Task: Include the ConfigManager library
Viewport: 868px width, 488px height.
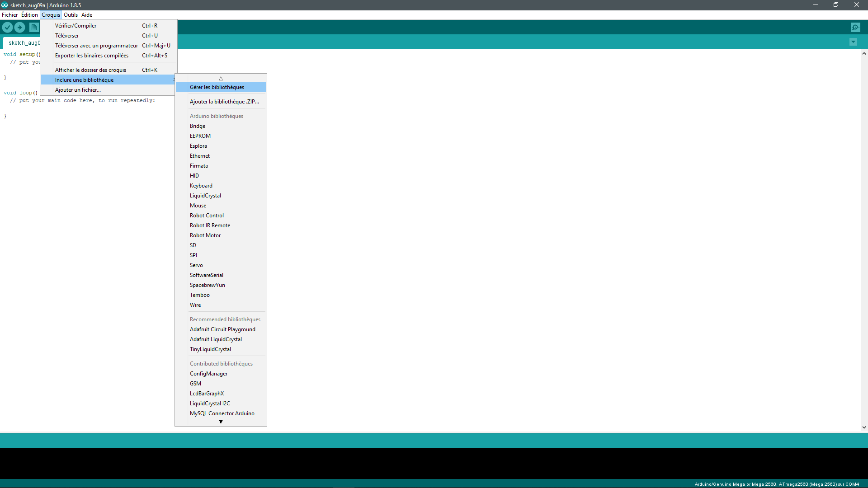Action: [221, 374]
